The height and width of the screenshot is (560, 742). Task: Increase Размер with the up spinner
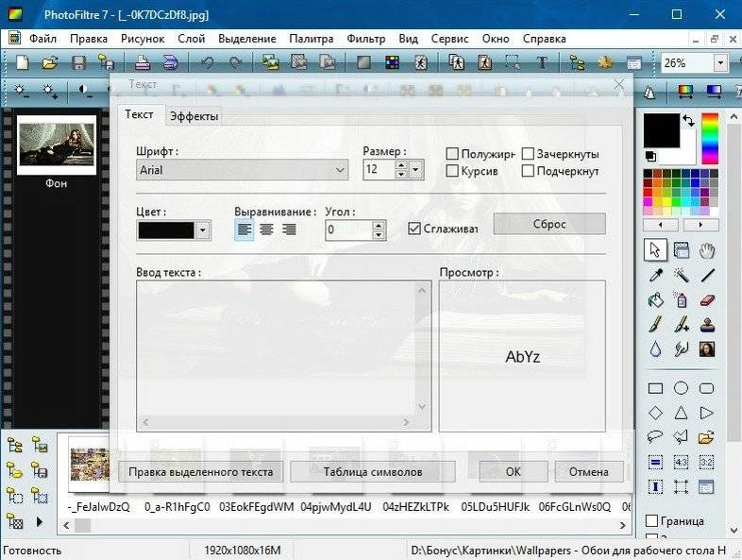click(401, 165)
